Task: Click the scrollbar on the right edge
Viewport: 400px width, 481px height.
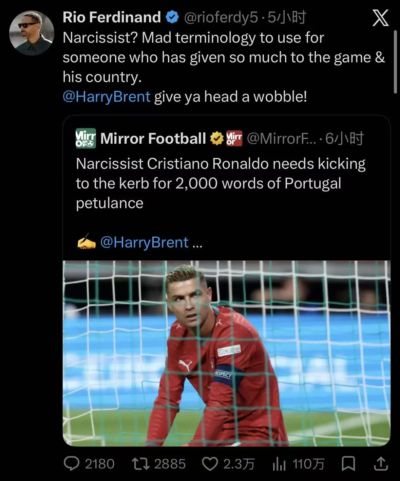Action: [395, 62]
